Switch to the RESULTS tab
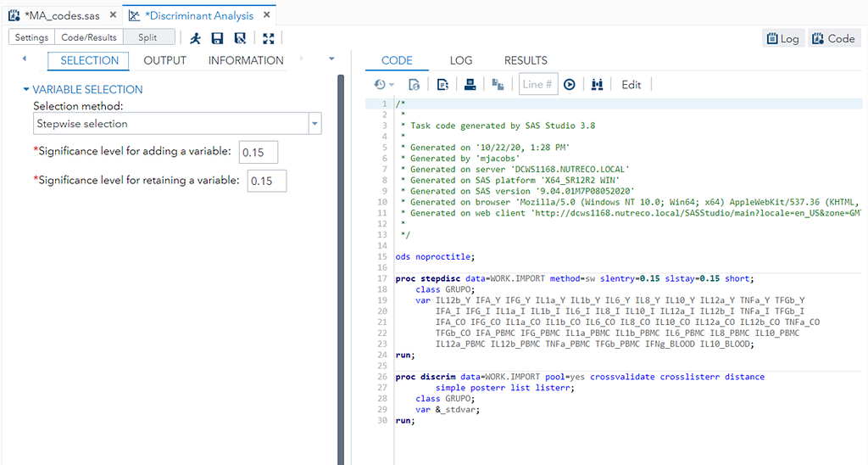This screenshot has width=868, height=465. 526,60
